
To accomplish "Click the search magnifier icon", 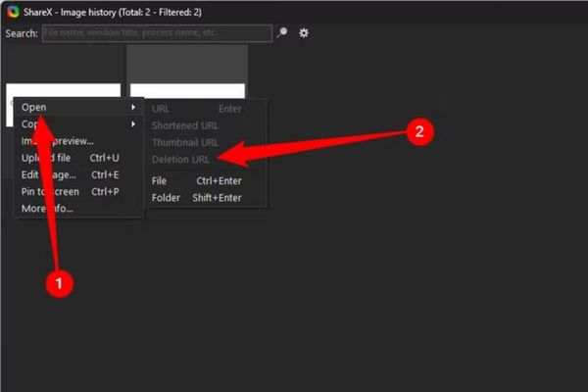I will tap(282, 33).
